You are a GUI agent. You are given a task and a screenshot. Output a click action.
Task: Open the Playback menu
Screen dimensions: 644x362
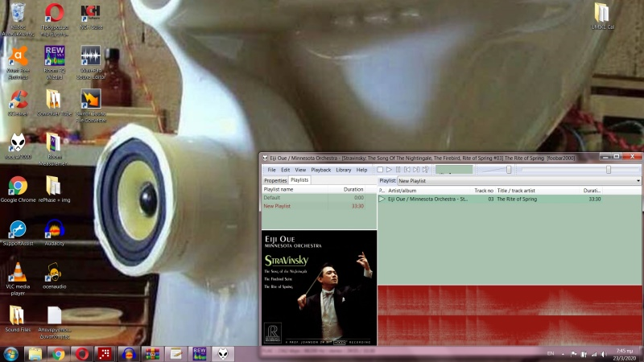(x=320, y=170)
